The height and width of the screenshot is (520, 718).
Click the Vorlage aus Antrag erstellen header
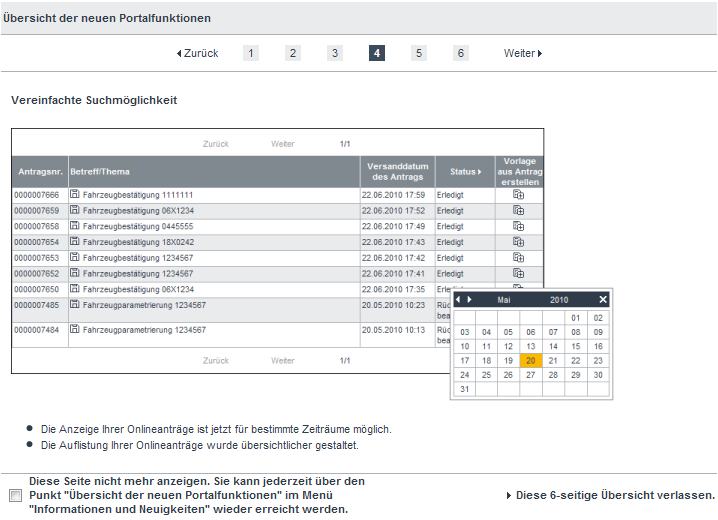(520, 172)
